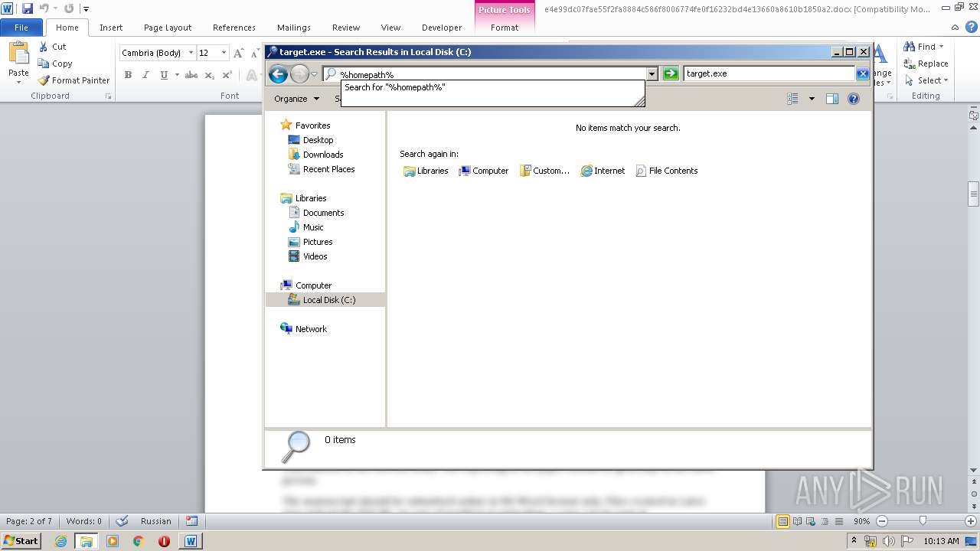Toggle Bold formatting in Word ribbon
Viewport: 980px width, 551px height.
(x=128, y=75)
